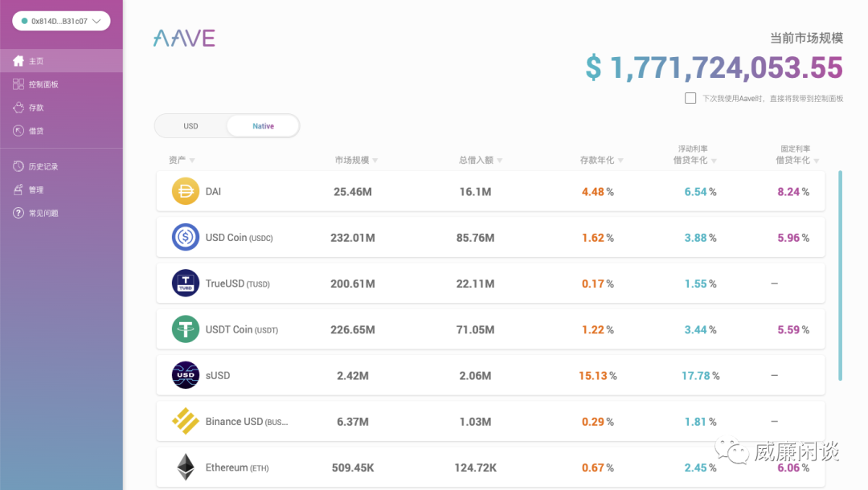This screenshot has height=490, width=868.
Task: Click the USDT Tether logo
Action: [186, 329]
